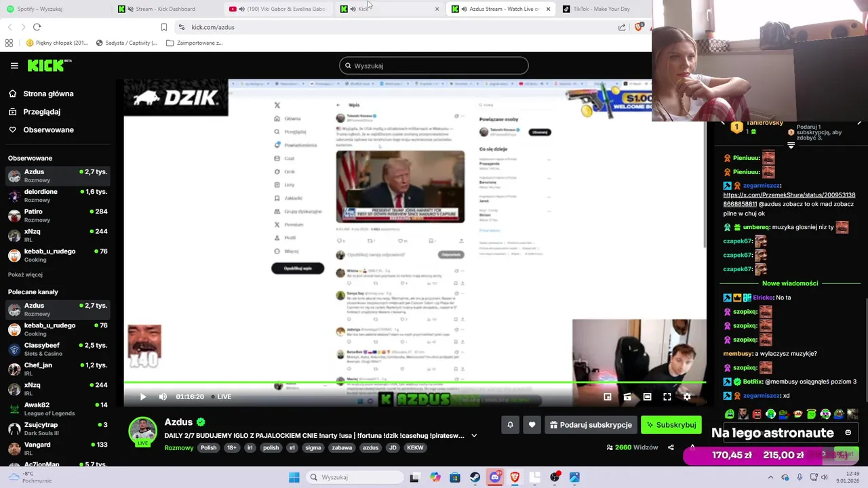Viewport: 868px width, 488px height.
Task: Jump to Nowe wiadomości in chat
Action: point(790,283)
